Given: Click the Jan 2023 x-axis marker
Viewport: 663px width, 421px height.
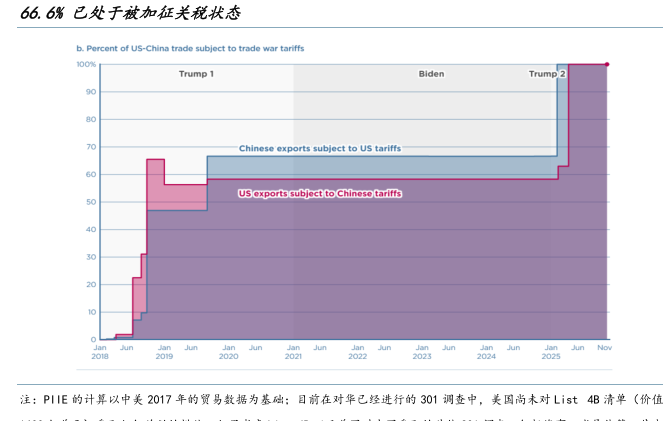Looking at the screenshot, I should coord(422,352).
